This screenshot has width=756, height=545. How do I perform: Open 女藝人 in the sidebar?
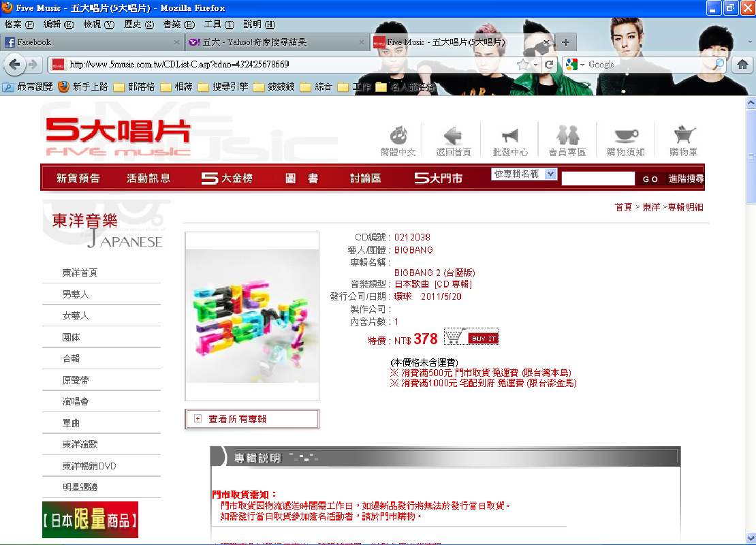coord(75,316)
